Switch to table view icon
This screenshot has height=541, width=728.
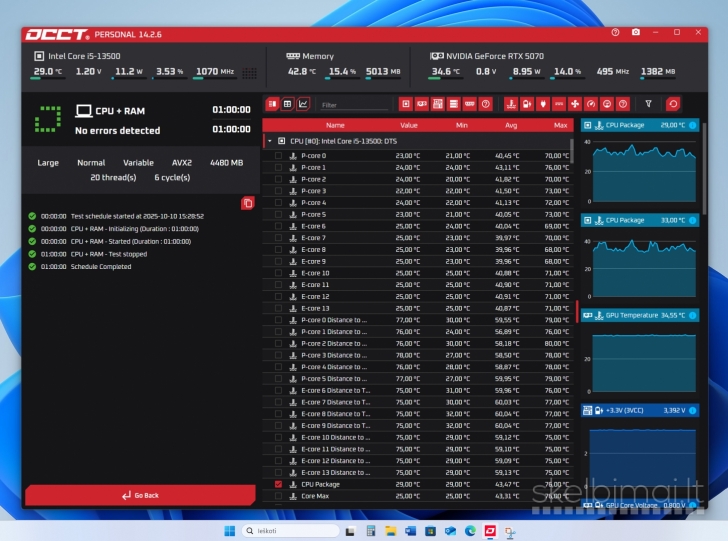287,104
